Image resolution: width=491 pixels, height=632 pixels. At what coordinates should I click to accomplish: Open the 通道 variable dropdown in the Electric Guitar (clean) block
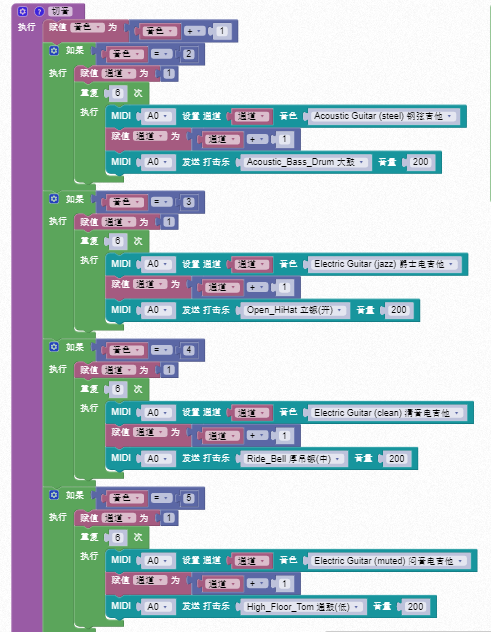(x=252, y=413)
